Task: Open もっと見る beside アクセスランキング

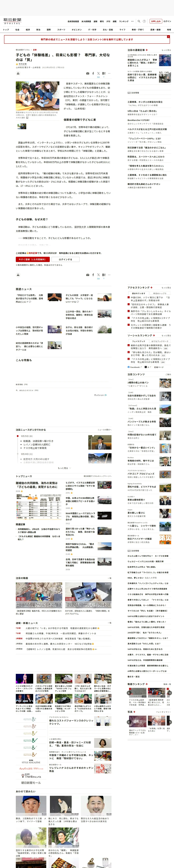Action: (166, 287)
